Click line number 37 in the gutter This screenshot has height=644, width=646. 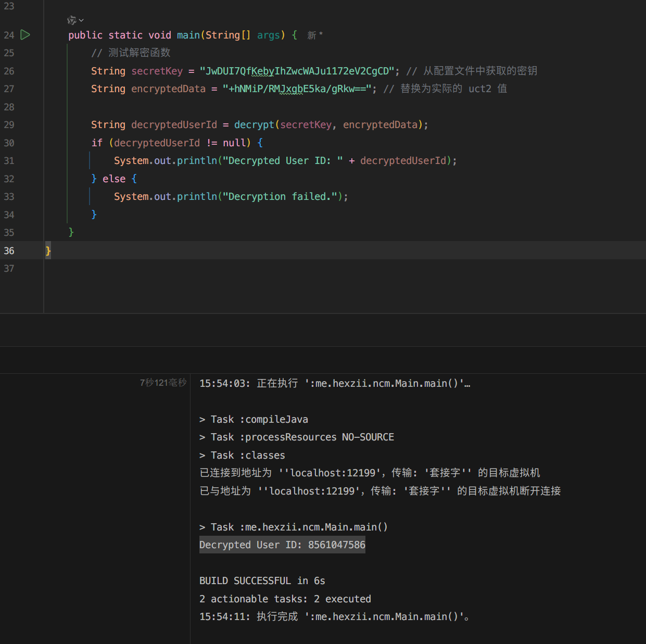coord(9,269)
